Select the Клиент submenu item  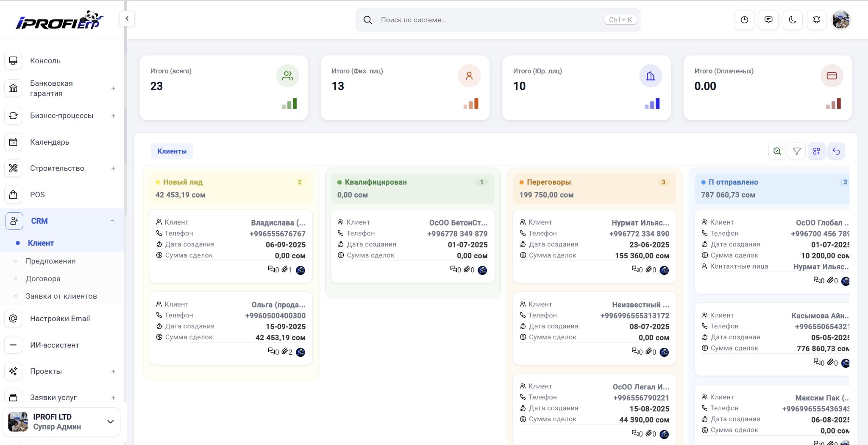pos(41,243)
